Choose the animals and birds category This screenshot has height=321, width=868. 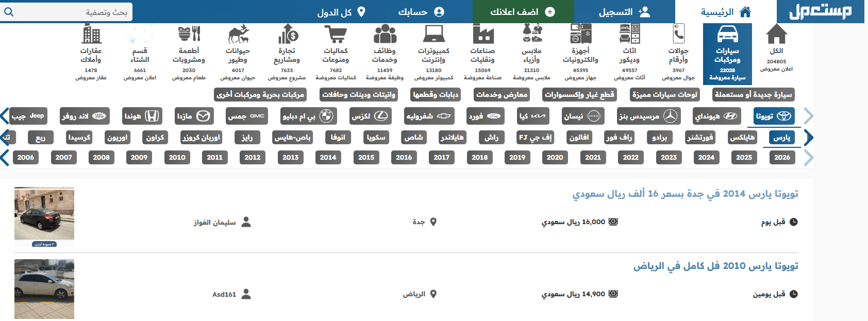pos(238,35)
